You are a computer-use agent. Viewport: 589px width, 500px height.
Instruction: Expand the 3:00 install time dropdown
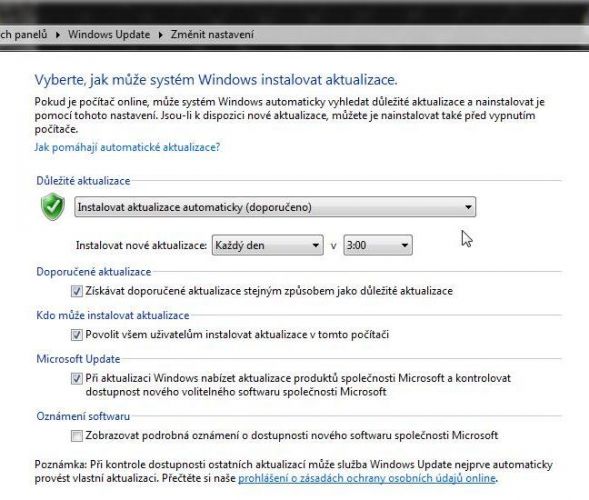[378, 245]
